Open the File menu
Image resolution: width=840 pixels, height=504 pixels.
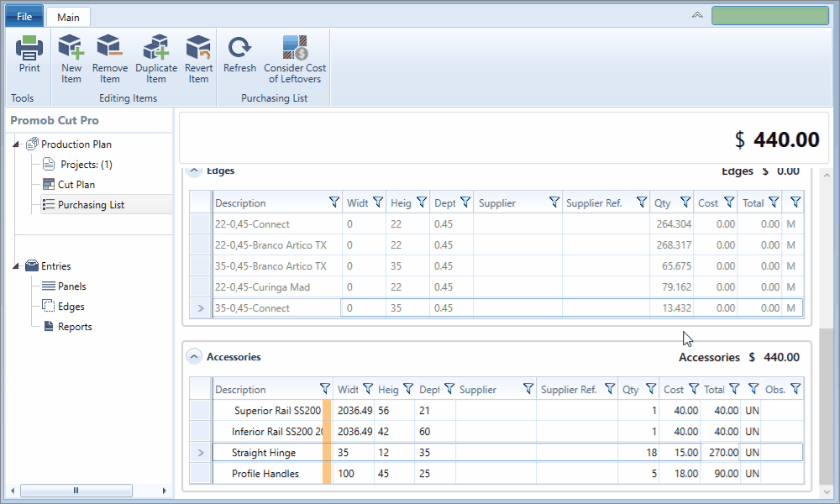click(24, 16)
